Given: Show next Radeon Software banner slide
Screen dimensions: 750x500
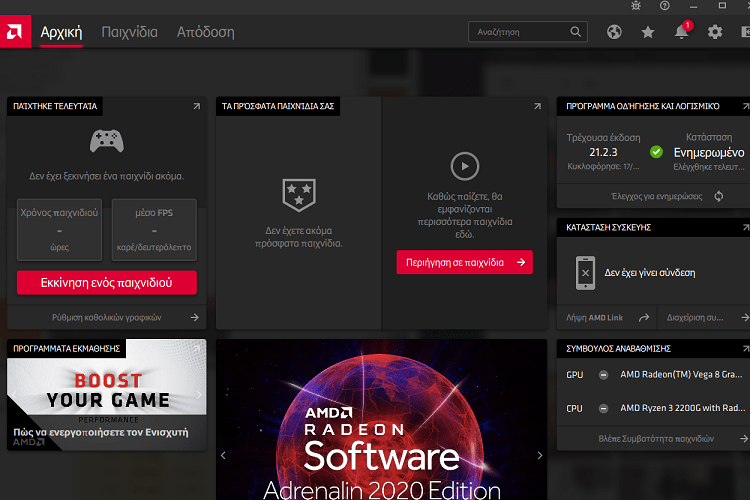Looking at the screenshot, I should click(x=540, y=456).
